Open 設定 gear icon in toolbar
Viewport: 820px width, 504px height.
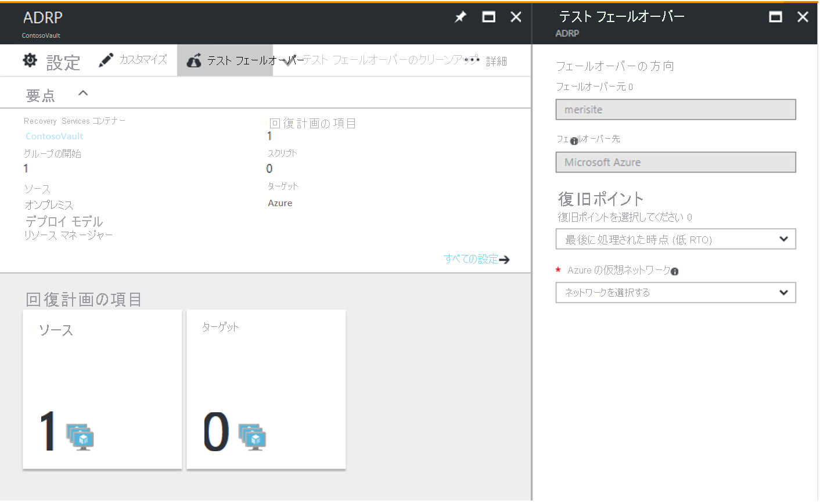30,60
